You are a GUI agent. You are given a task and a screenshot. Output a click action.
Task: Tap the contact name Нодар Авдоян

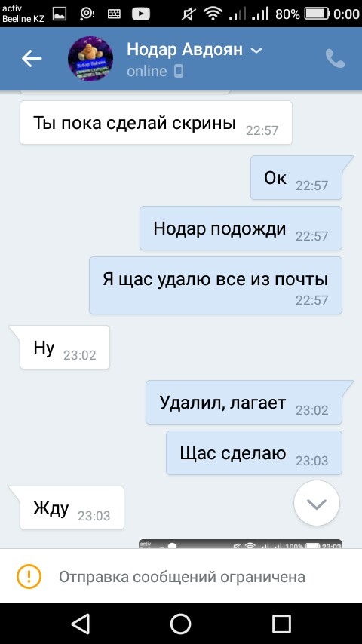[x=185, y=50]
